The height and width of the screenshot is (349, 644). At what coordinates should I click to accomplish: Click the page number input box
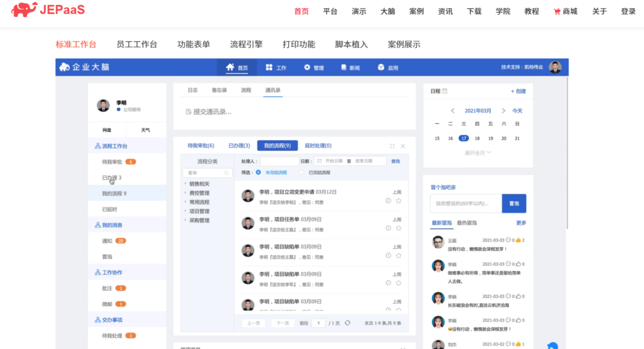(x=318, y=323)
